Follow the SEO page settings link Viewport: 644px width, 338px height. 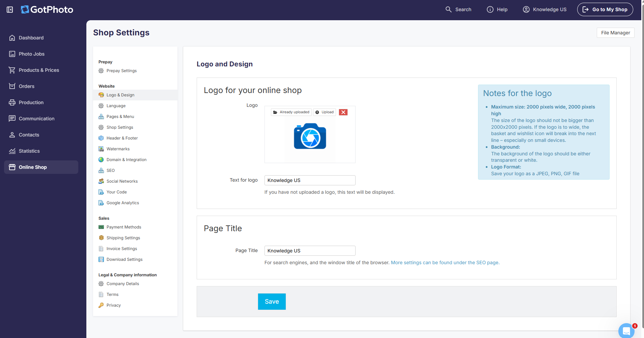pyautogui.click(x=445, y=263)
